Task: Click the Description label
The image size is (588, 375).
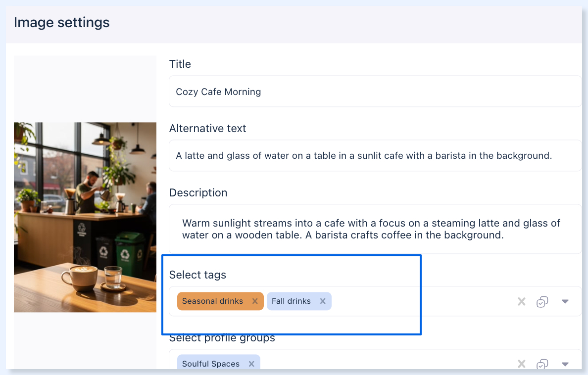Action: click(198, 193)
